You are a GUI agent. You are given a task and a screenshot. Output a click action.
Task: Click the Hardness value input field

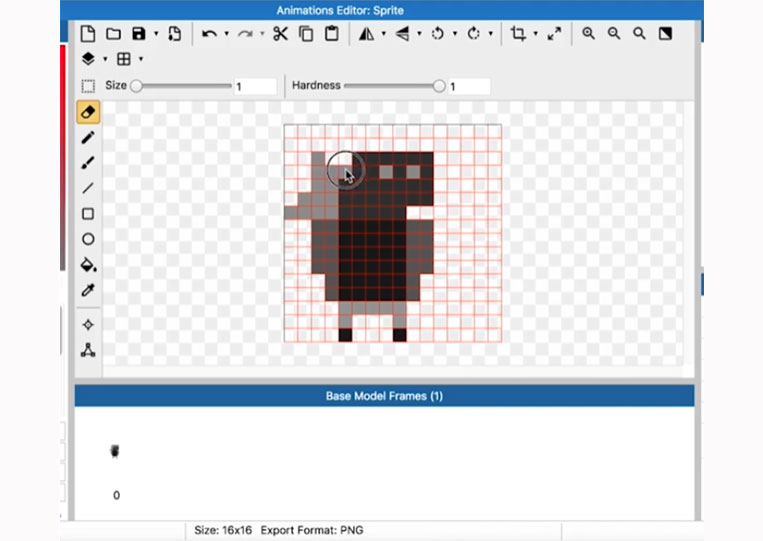[469, 86]
